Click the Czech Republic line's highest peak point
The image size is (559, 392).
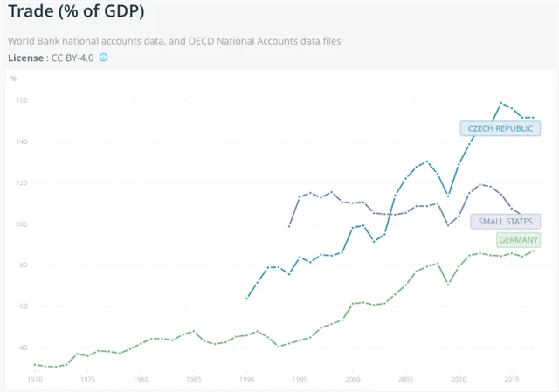click(501, 103)
